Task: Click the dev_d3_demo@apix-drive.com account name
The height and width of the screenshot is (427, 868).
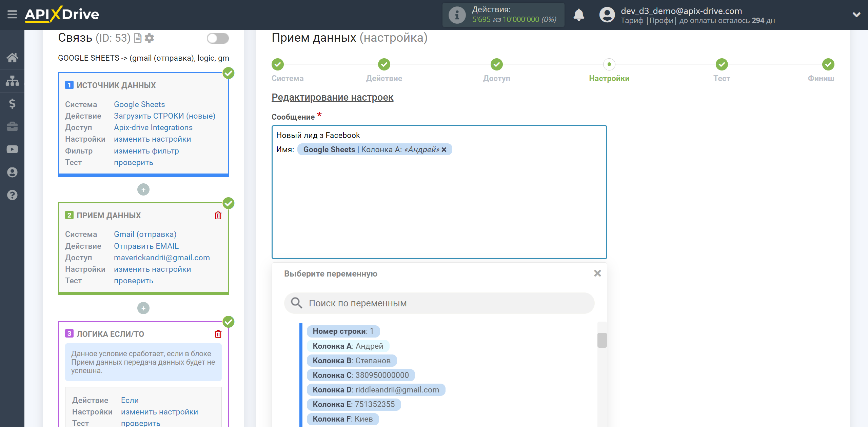Action: (681, 11)
